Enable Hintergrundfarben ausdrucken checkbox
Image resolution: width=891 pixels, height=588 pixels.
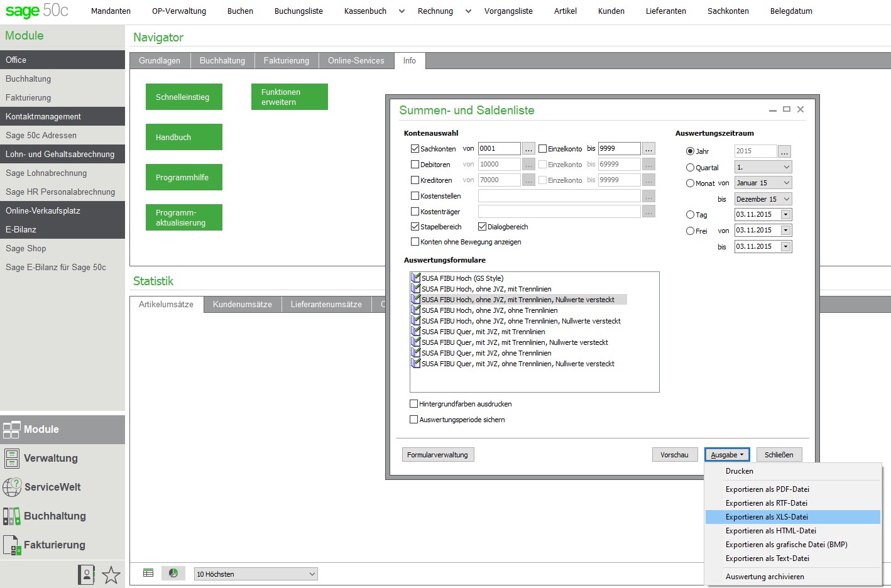(413, 404)
